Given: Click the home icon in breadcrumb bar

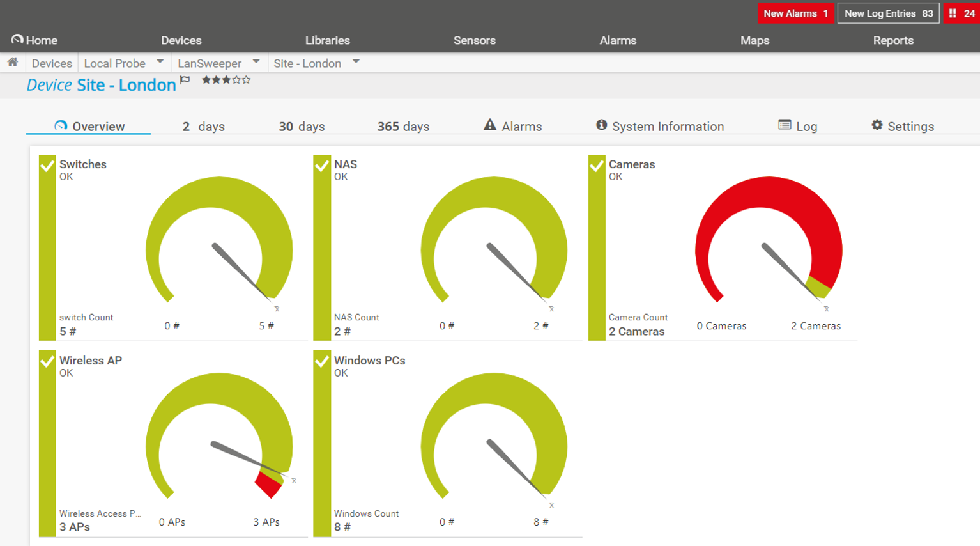Looking at the screenshot, I should click(13, 63).
